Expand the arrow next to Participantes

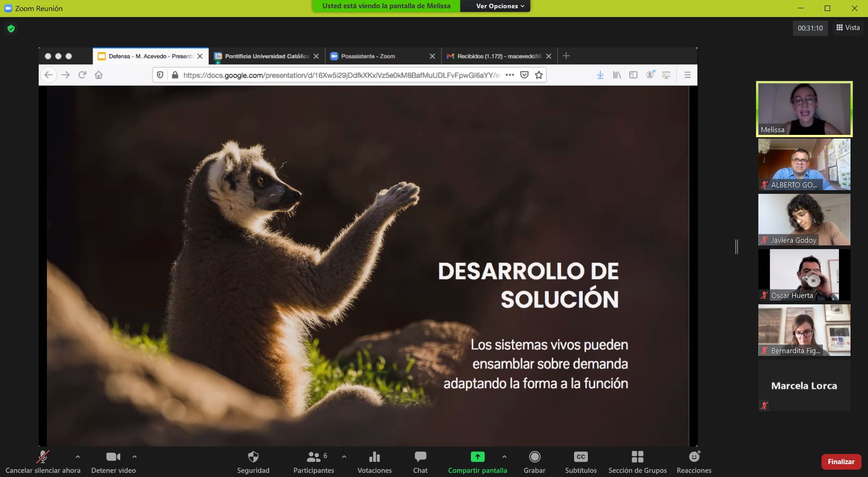tap(344, 457)
